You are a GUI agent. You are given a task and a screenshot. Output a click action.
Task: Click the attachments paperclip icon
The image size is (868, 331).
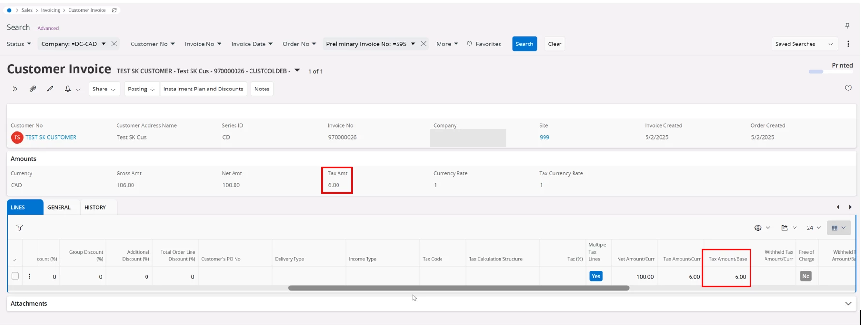pyautogui.click(x=33, y=89)
